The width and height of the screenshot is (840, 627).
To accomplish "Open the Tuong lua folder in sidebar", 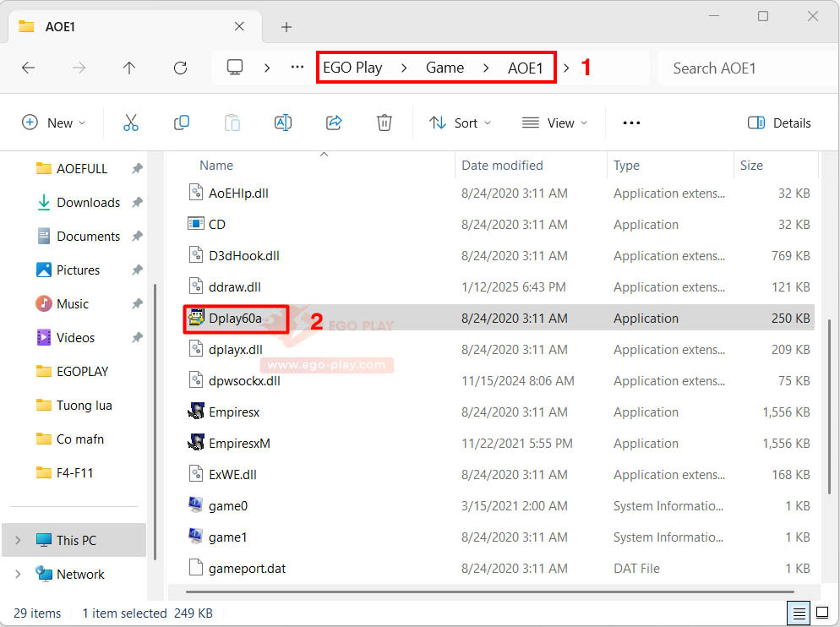I will pos(85,405).
